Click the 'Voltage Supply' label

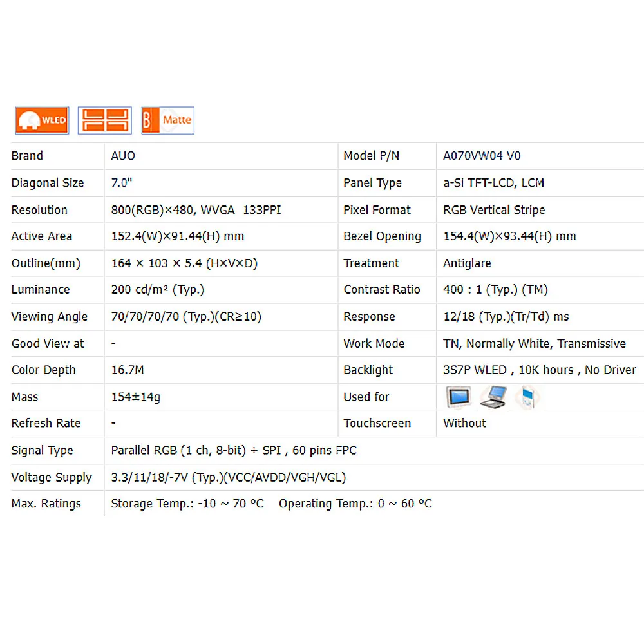pyautogui.click(x=52, y=477)
